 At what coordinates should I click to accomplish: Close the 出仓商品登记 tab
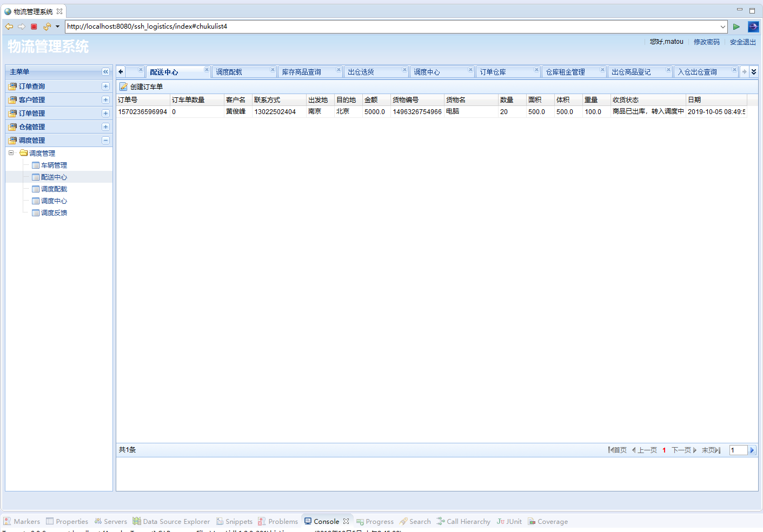point(668,70)
